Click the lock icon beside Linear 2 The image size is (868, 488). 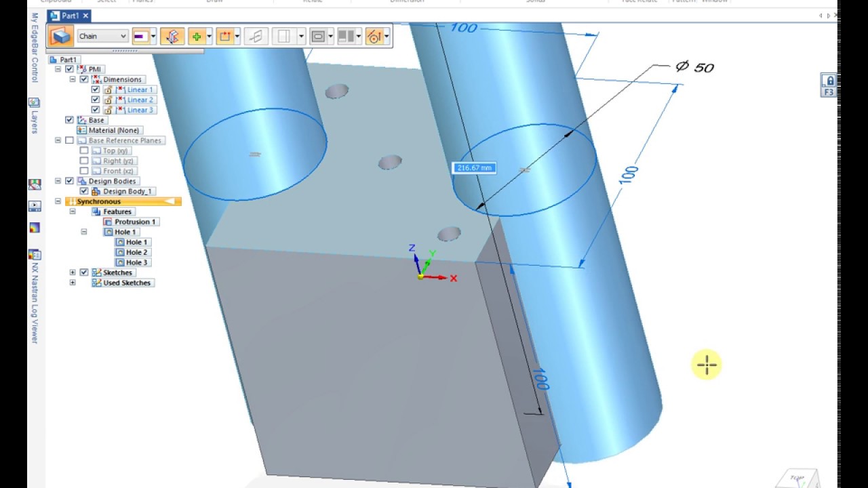[x=108, y=100]
